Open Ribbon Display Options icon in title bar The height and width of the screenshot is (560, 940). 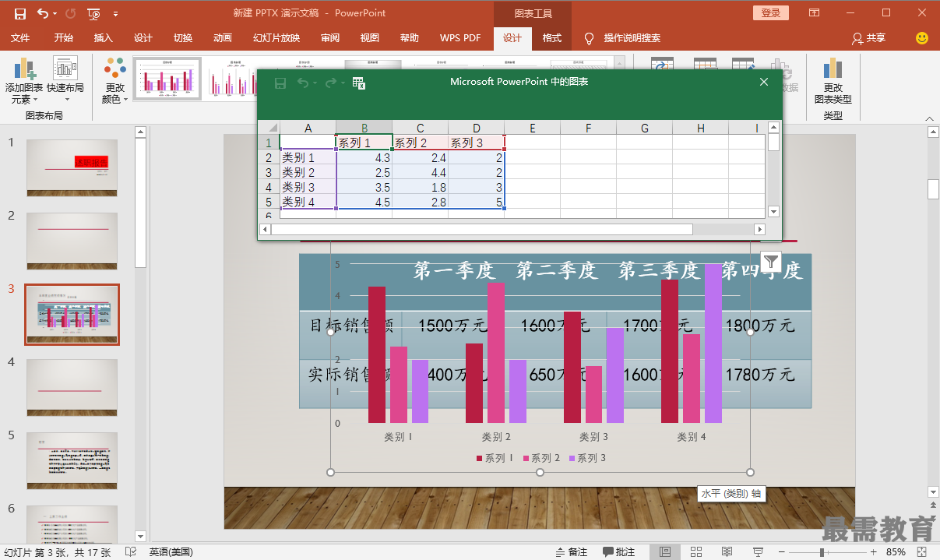click(814, 13)
